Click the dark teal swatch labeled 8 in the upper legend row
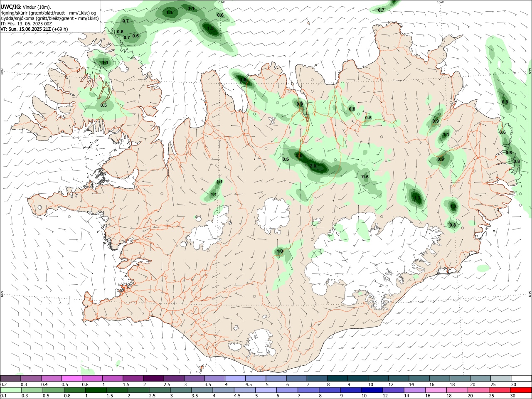The image size is (532, 399). tap(337, 378)
